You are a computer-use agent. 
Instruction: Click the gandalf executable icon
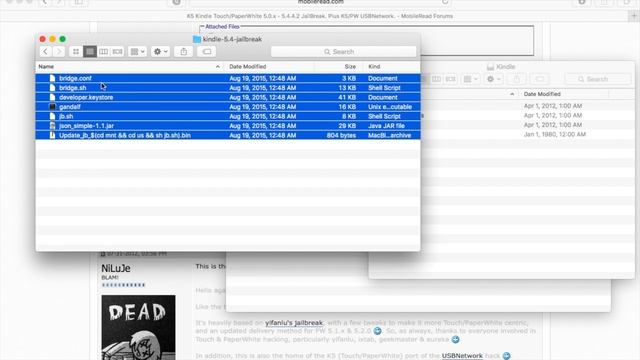point(52,107)
